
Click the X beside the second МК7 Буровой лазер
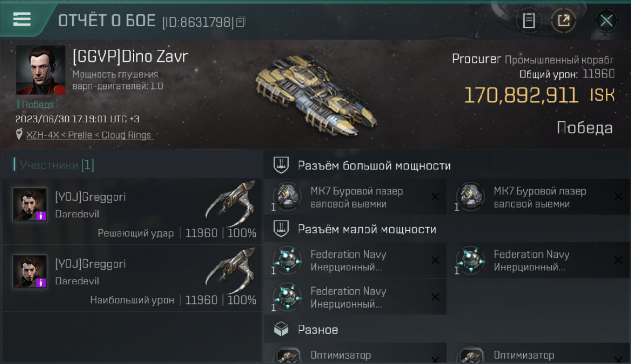(619, 197)
